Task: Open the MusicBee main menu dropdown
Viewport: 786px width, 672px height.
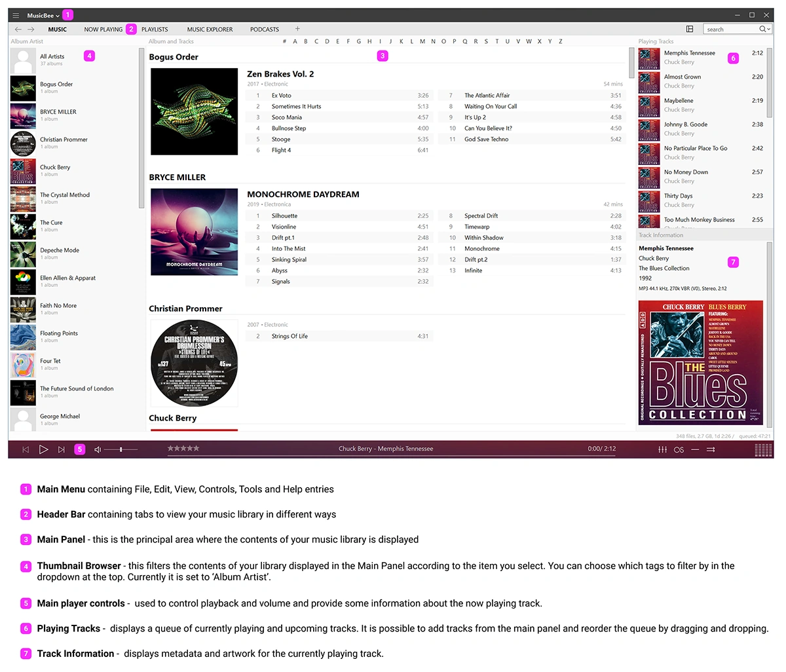Action: [43, 15]
